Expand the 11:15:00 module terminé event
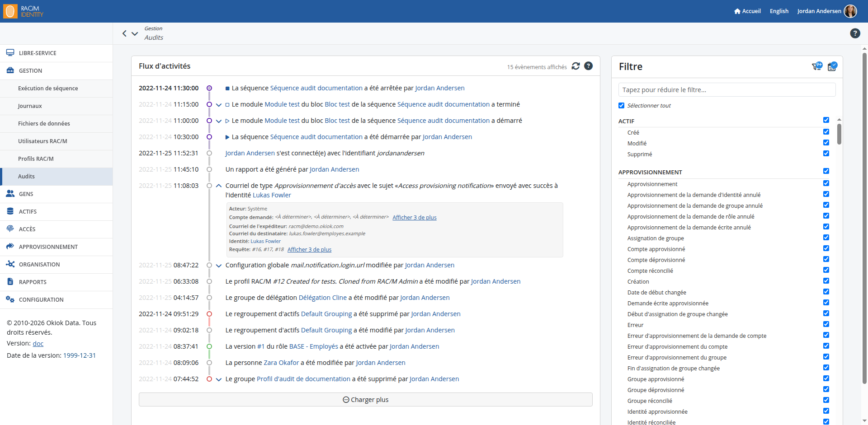This screenshot has width=868, height=425. pyautogui.click(x=219, y=105)
